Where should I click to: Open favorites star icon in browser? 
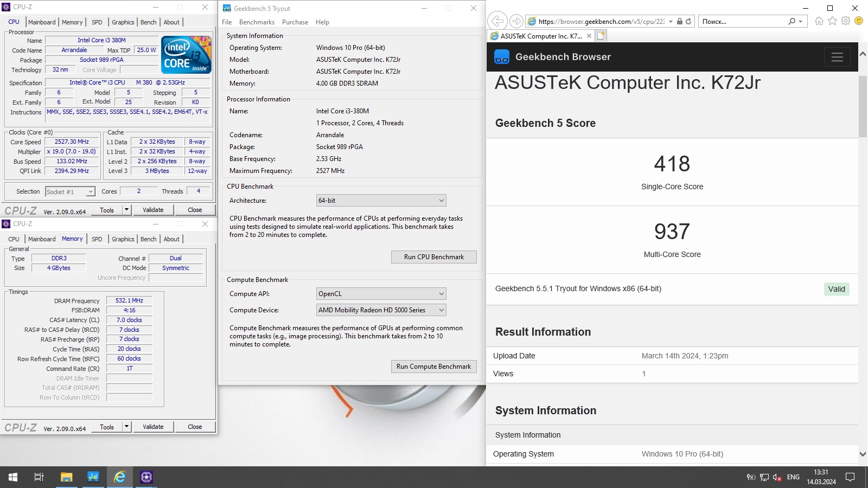coord(833,21)
